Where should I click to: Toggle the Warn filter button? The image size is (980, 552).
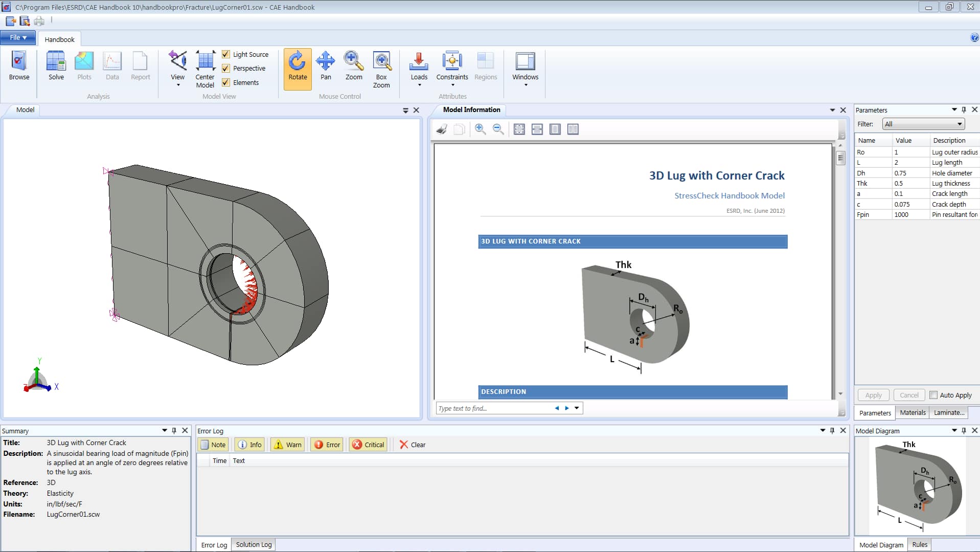point(288,445)
